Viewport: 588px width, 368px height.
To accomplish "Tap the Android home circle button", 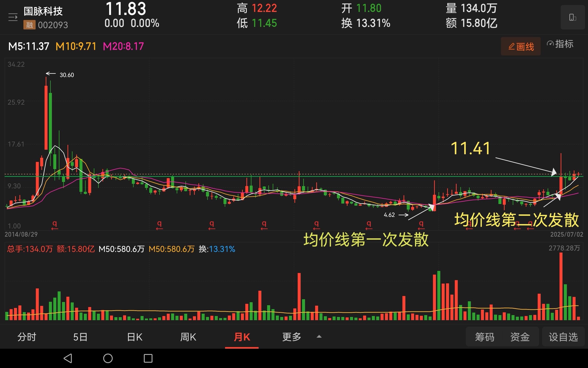I will click(108, 358).
